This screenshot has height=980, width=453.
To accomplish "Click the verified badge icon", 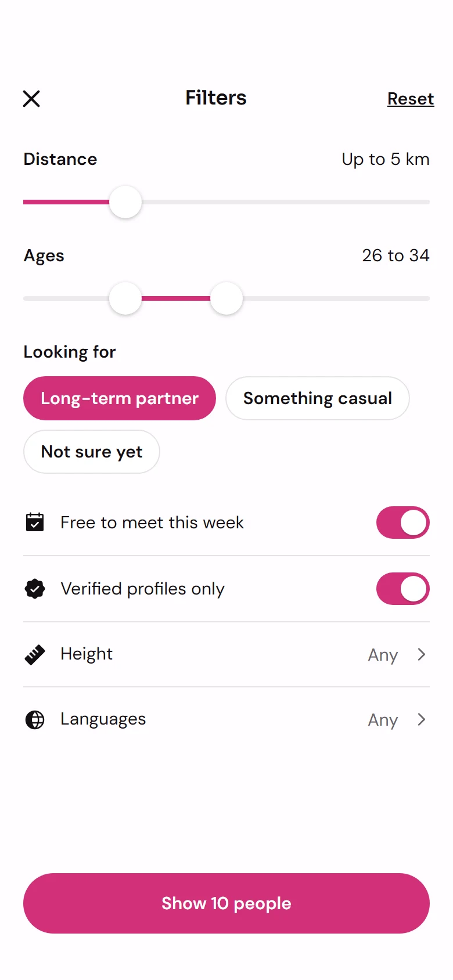I will (x=35, y=589).
